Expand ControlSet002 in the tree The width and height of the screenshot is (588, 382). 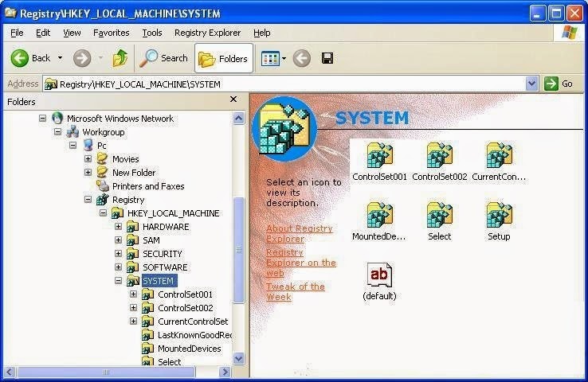133,307
